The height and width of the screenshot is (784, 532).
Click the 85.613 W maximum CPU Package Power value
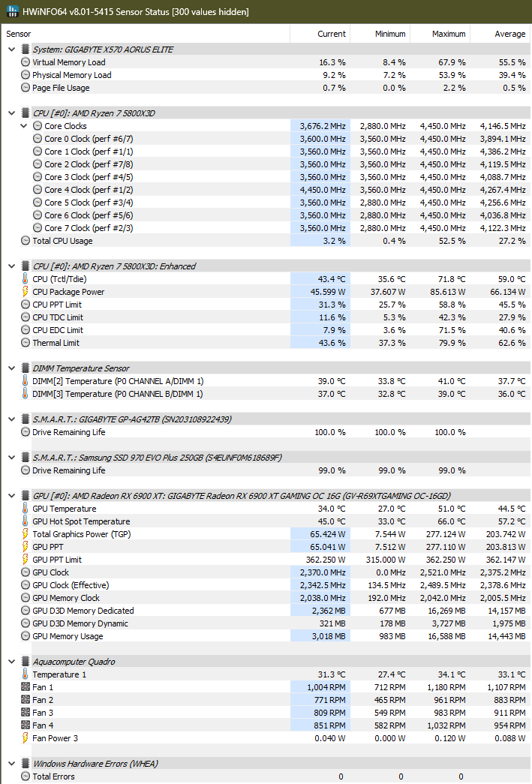click(x=447, y=292)
